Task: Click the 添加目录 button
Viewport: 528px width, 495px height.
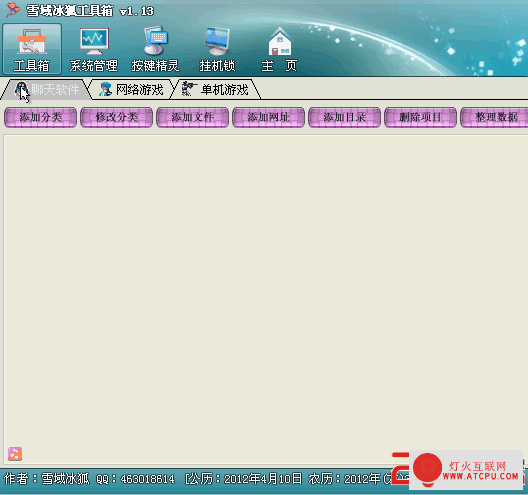Action: click(344, 117)
